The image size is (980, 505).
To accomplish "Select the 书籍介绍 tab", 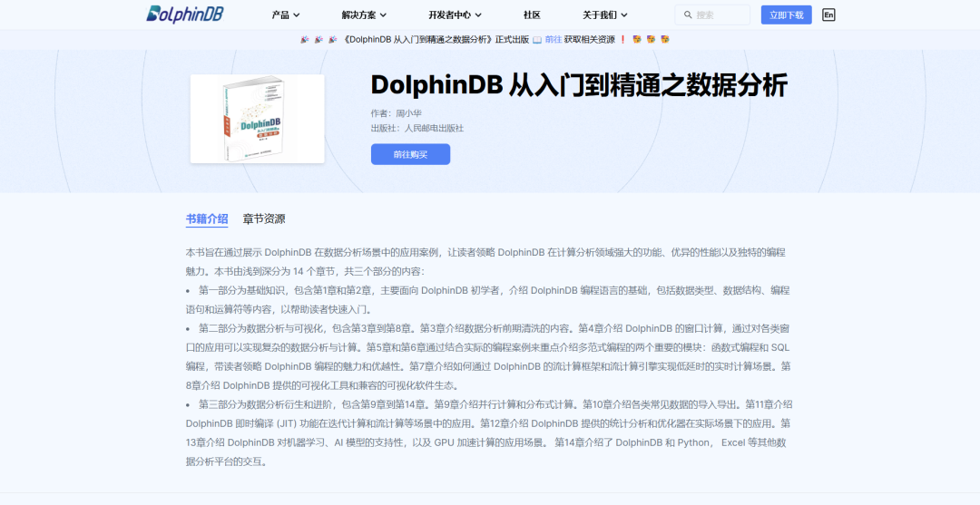I will (x=207, y=219).
